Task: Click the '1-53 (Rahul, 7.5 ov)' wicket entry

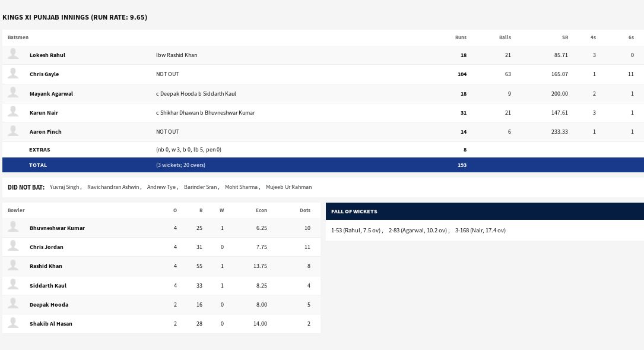Action: point(356,231)
